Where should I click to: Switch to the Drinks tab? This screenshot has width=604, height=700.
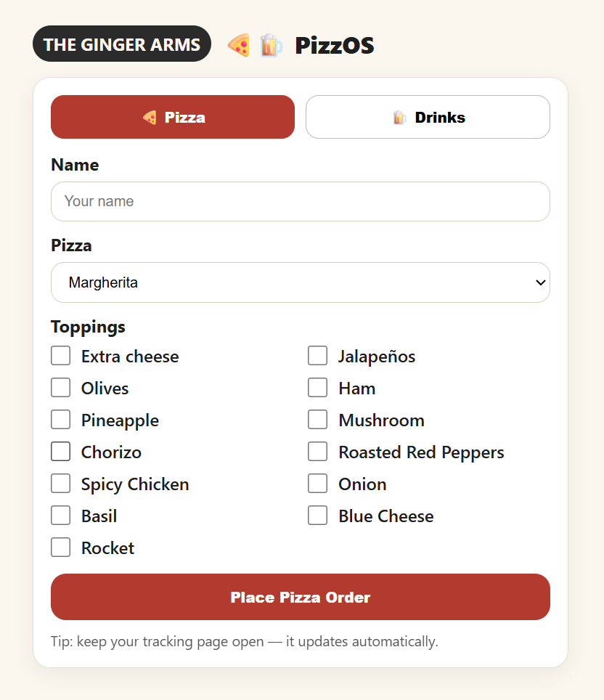tap(428, 117)
